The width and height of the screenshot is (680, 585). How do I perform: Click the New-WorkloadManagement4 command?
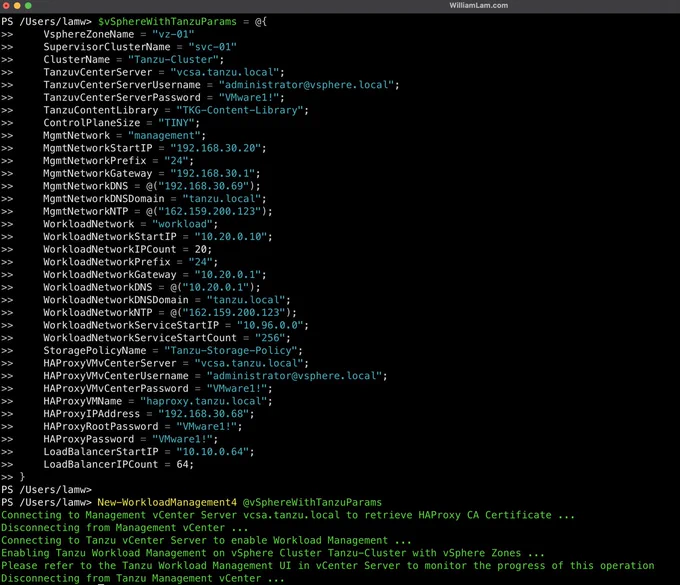167,503
